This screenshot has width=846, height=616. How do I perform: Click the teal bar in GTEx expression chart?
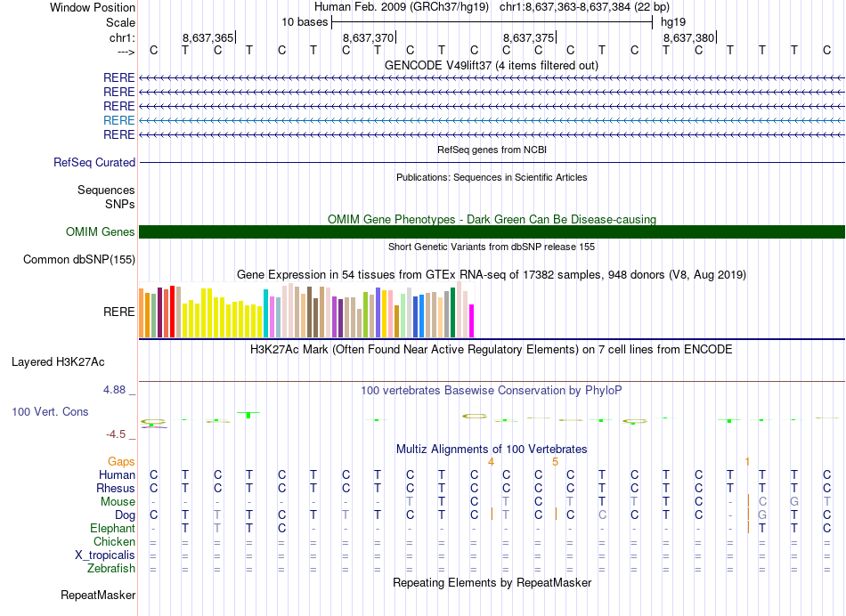265,313
